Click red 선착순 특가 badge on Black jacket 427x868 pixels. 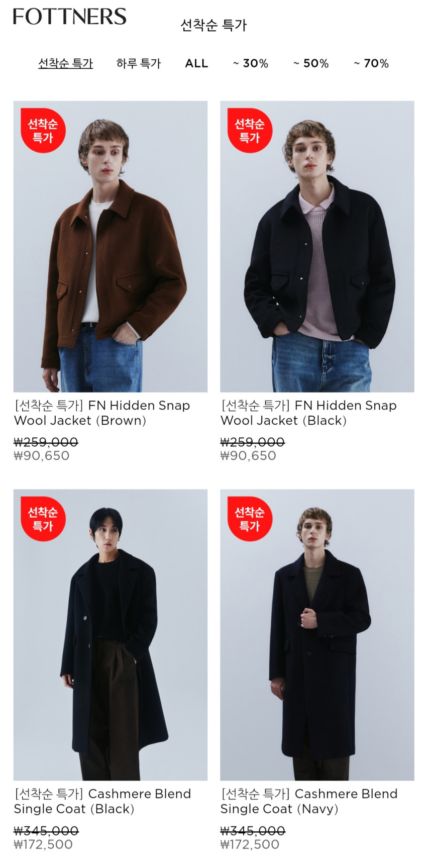250,130
